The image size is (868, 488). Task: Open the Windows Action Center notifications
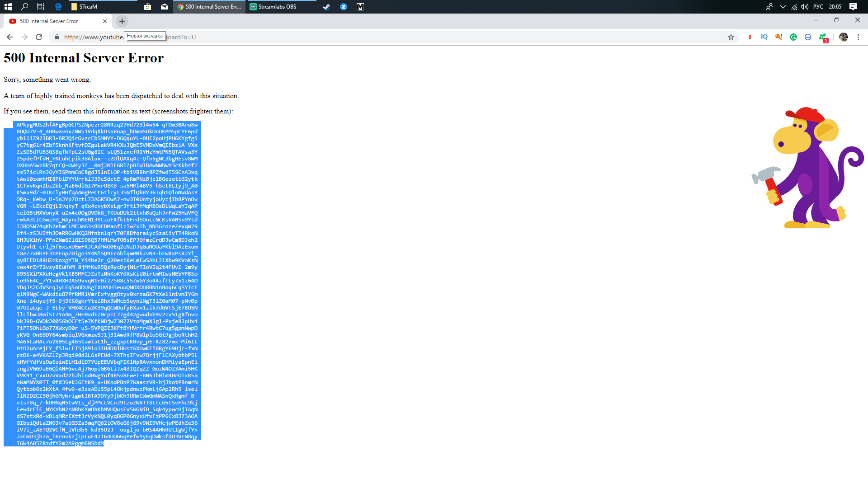click(x=853, y=7)
